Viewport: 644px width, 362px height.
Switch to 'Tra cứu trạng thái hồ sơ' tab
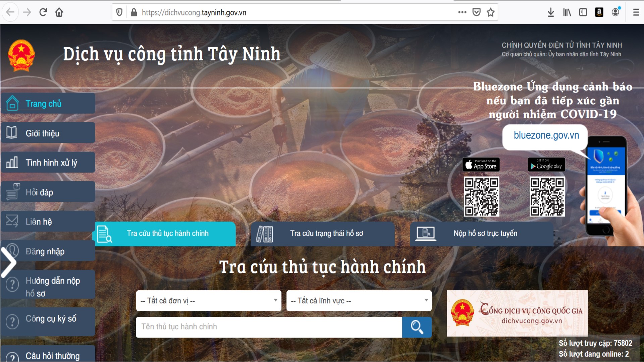[x=323, y=234]
